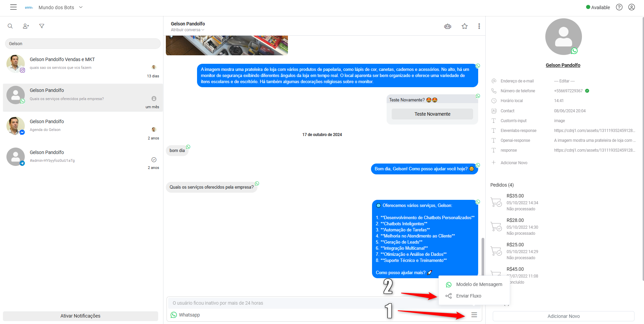This screenshot has width=644, height=324.
Task: Click the add contact icon
Action: (x=26, y=26)
